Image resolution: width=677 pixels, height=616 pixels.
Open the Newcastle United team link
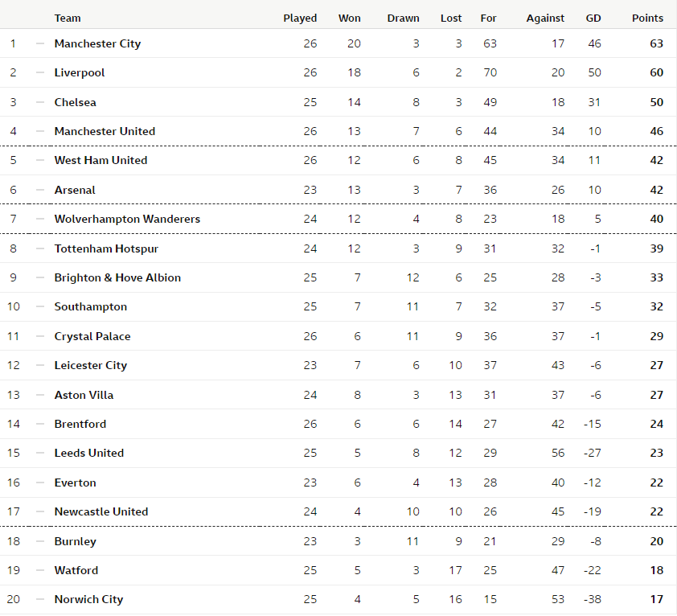101,512
